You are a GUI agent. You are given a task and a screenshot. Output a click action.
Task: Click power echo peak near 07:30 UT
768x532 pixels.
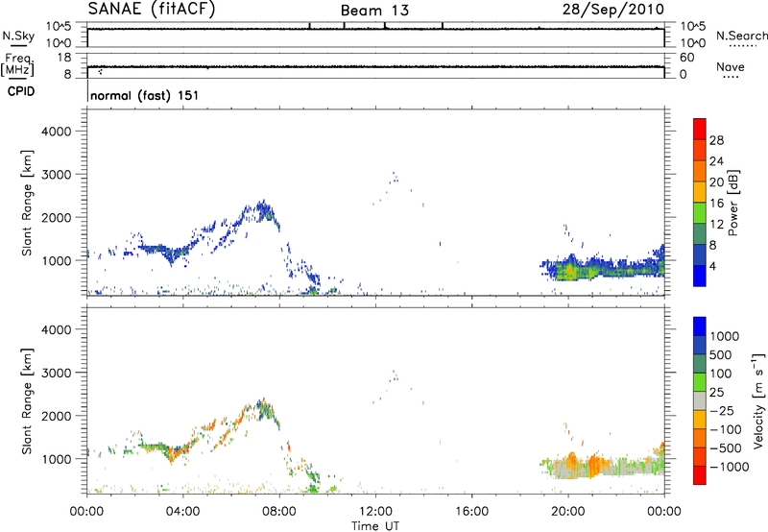(x=265, y=210)
